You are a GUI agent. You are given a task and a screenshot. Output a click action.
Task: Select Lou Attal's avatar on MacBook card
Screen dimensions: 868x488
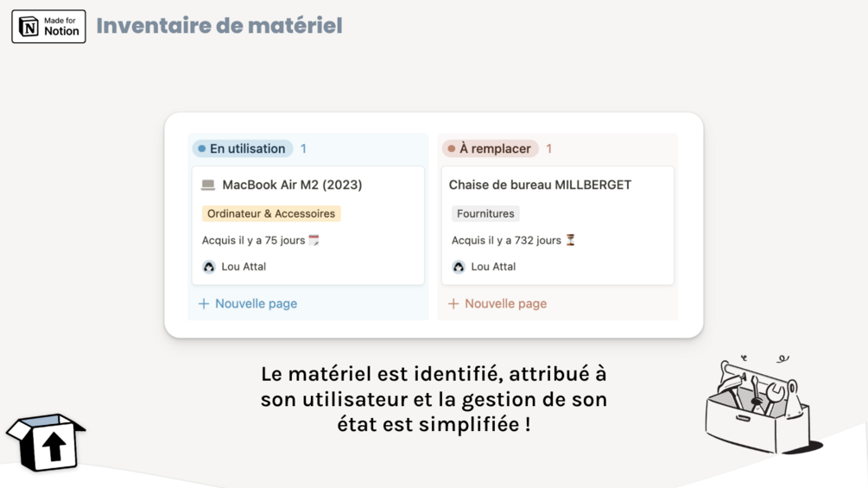click(x=209, y=267)
